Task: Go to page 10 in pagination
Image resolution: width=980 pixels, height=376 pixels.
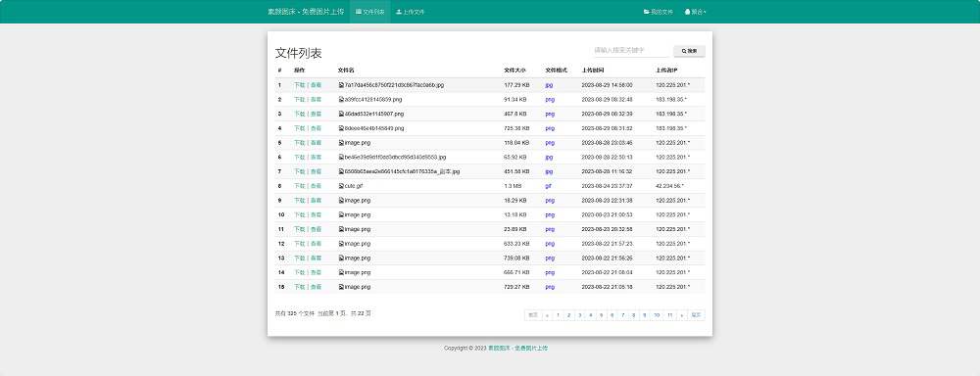Action: pyautogui.click(x=657, y=315)
